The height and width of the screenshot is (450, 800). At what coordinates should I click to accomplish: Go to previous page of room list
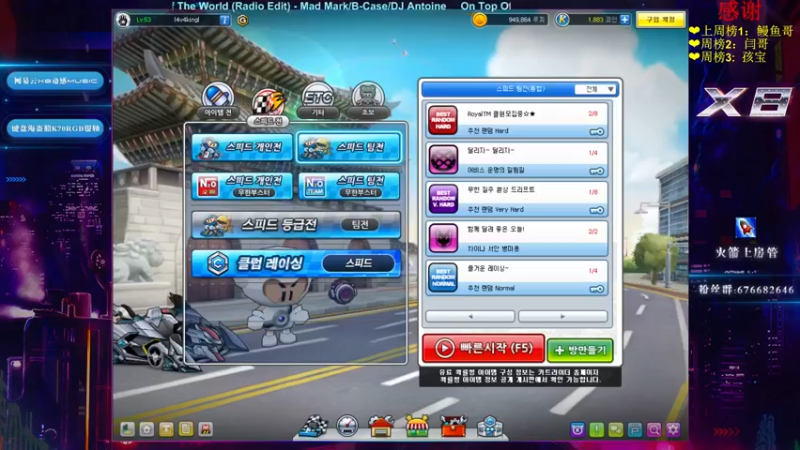coord(470,316)
